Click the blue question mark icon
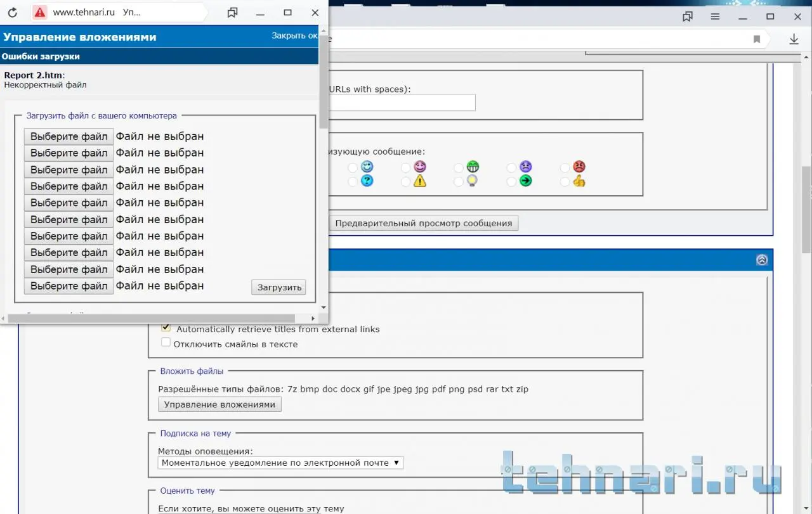The height and width of the screenshot is (514, 812). 367,181
